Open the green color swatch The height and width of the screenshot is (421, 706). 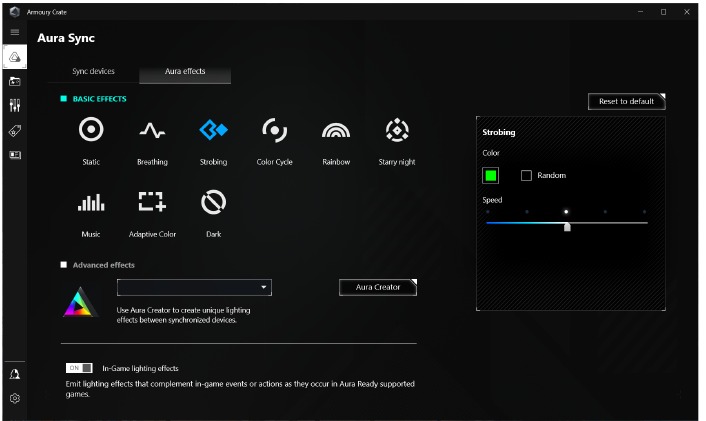tap(490, 176)
